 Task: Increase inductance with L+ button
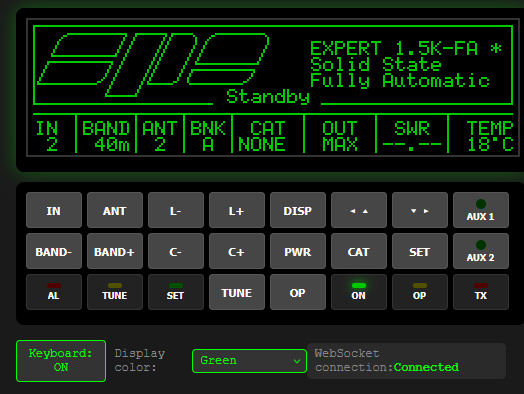pos(237,210)
